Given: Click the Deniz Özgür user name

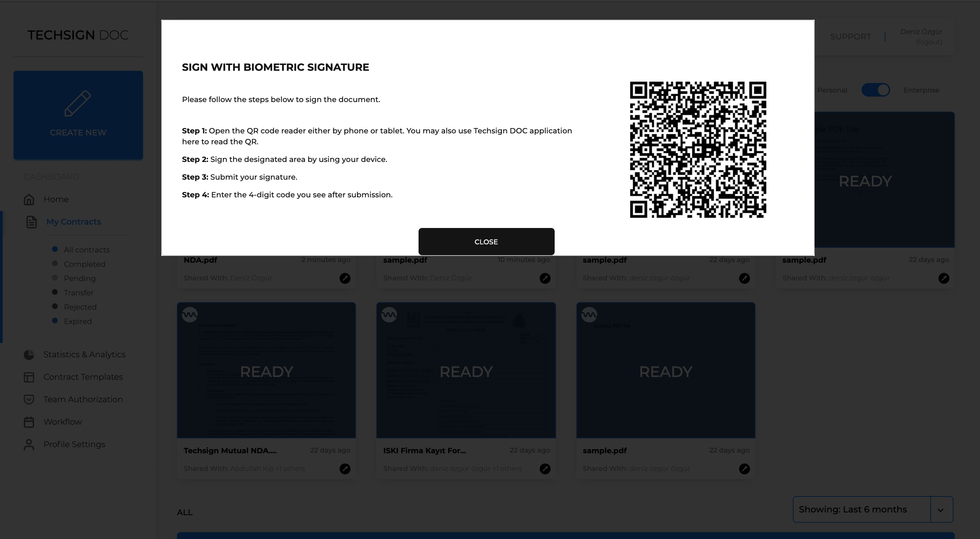Looking at the screenshot, I should [921, 32].
